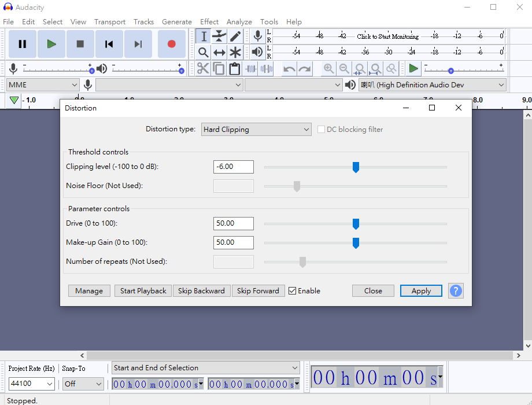Click the red Record button

171,44
